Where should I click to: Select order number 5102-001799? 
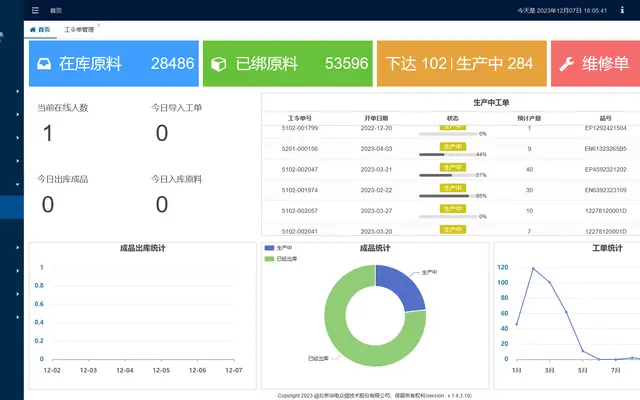pyautogui.click(x=300, y=128)
